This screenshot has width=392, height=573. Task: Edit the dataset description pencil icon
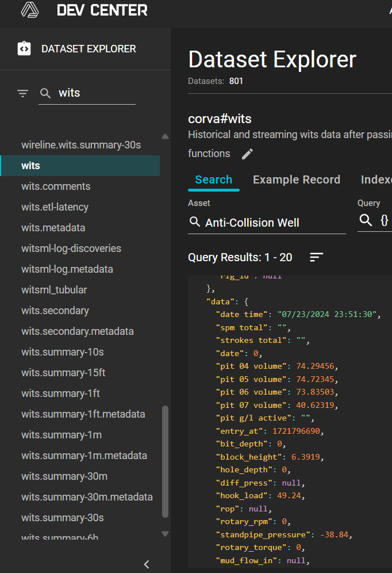pos(247,154)
